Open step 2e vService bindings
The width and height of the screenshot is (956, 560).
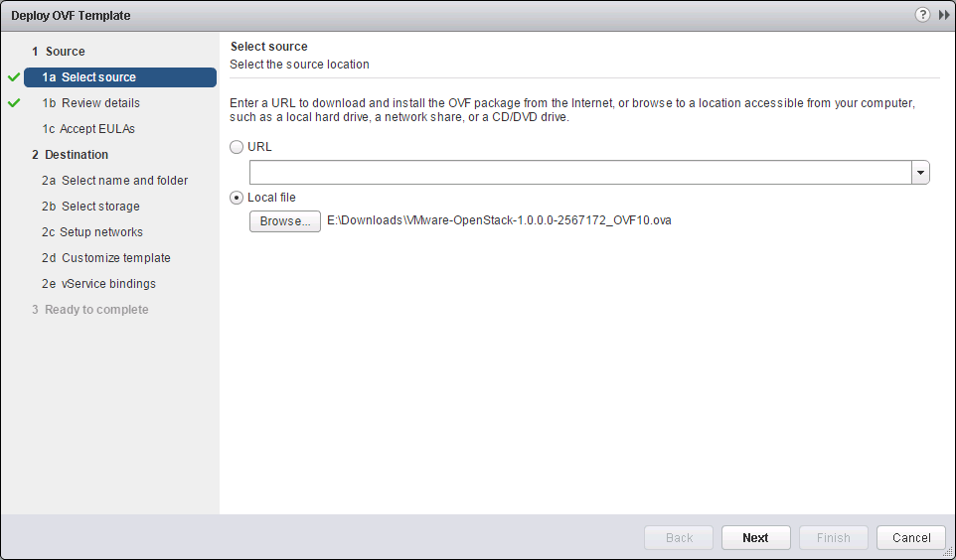point(98,284)
